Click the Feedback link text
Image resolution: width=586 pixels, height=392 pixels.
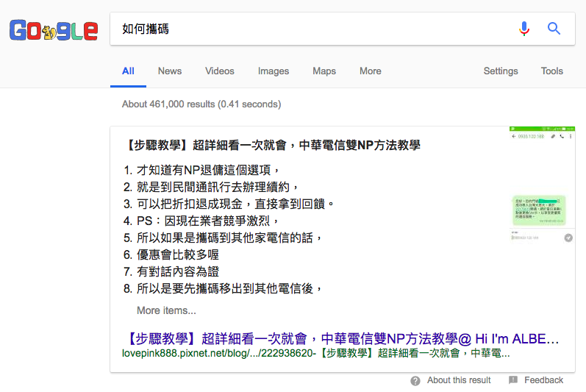point(543,380)
